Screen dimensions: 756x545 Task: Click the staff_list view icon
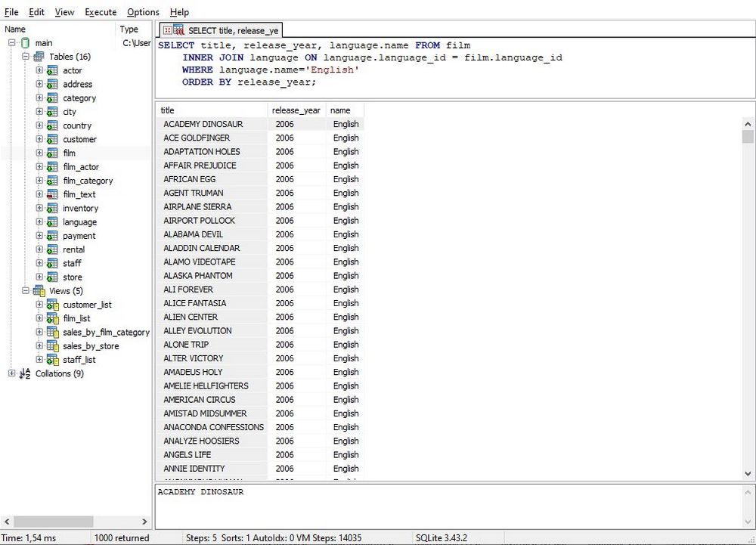pos(52,360)
